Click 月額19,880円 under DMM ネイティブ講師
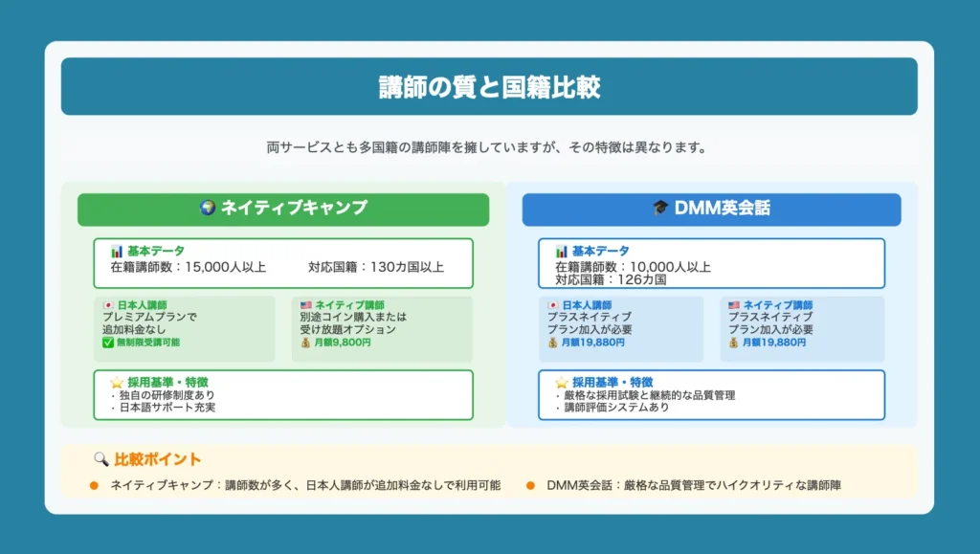 point(773,343)
